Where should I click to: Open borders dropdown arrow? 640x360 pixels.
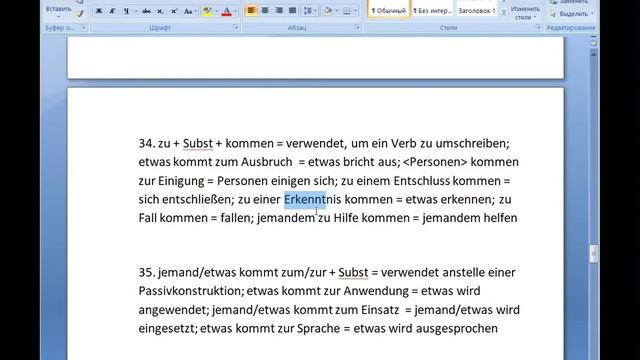356,11
